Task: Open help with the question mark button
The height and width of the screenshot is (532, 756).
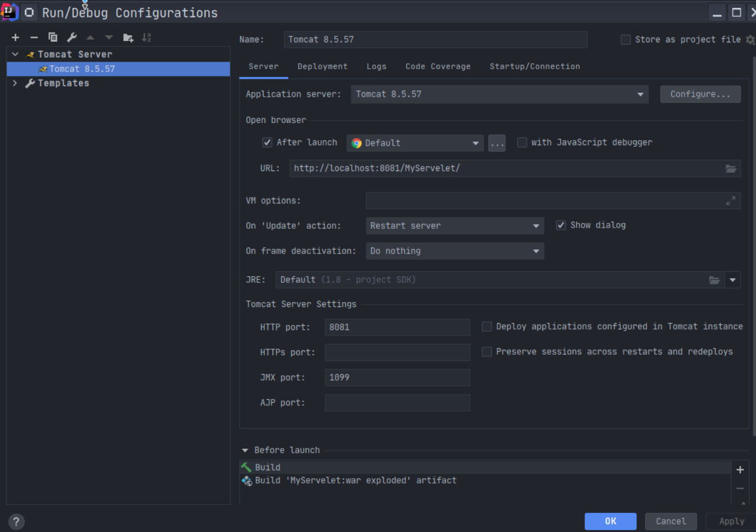Action: 17,522
